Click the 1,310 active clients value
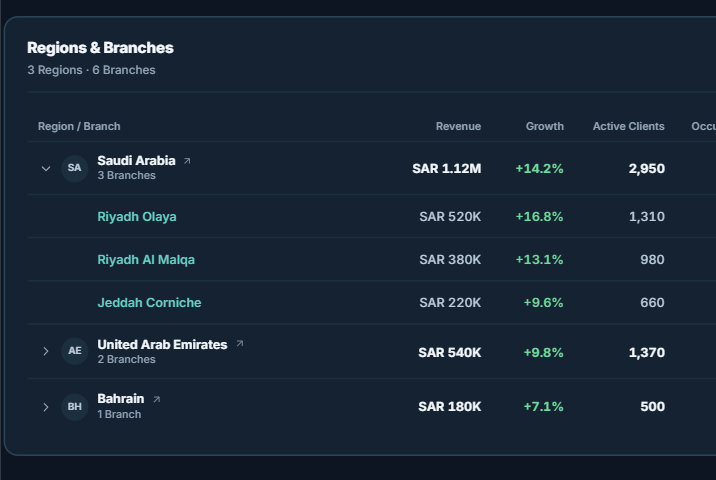Viewport: 716px width, 480px height. coord(647,216)
